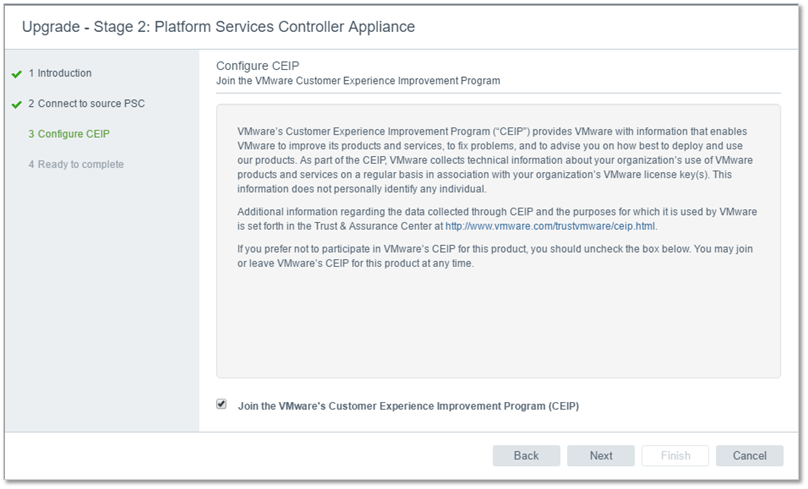Select step 2 Connect to source PSC
Image resolution: width=808 pixels, height=489 pixels.
pos(87,104)
